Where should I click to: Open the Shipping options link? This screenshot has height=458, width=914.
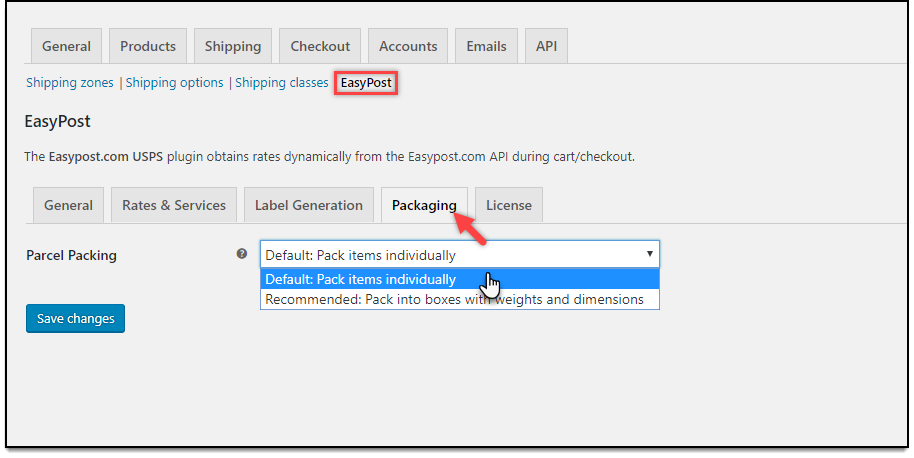174,83
